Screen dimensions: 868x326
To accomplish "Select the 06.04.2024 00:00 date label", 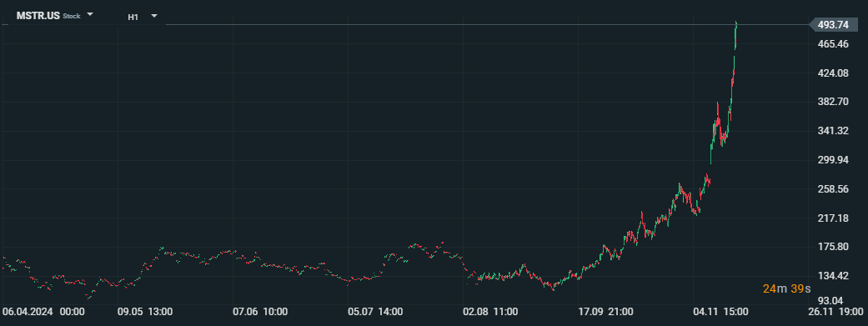I will [x=43, y=312].
